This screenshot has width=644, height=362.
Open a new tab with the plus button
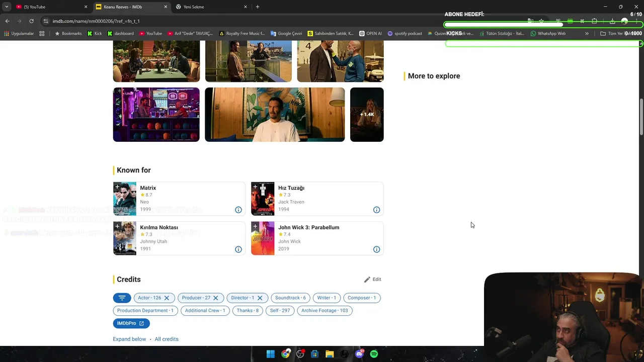coord(258,7)
